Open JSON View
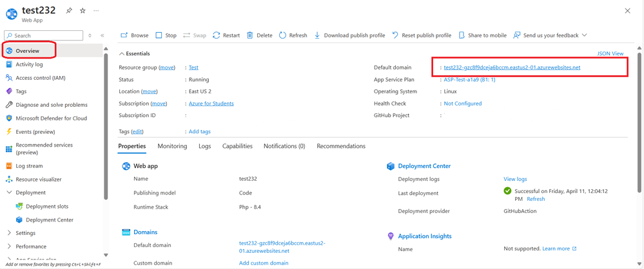The height and width of the screenshot is (269, 644). [610, 53]
